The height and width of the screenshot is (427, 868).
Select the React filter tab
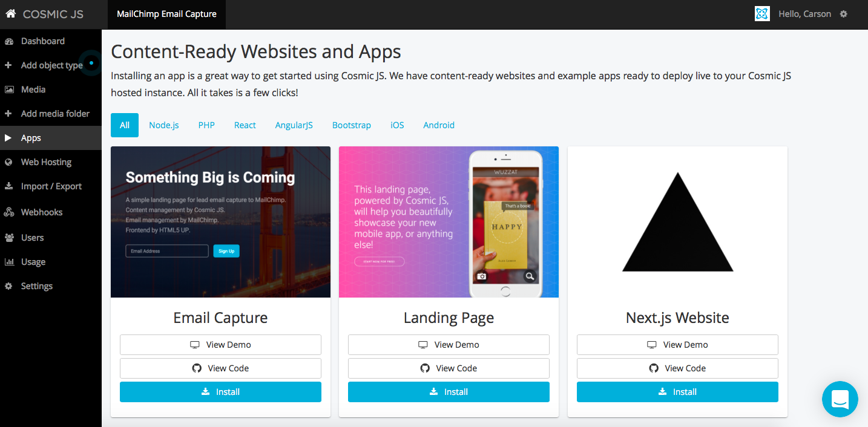click(x=245, y=125)
